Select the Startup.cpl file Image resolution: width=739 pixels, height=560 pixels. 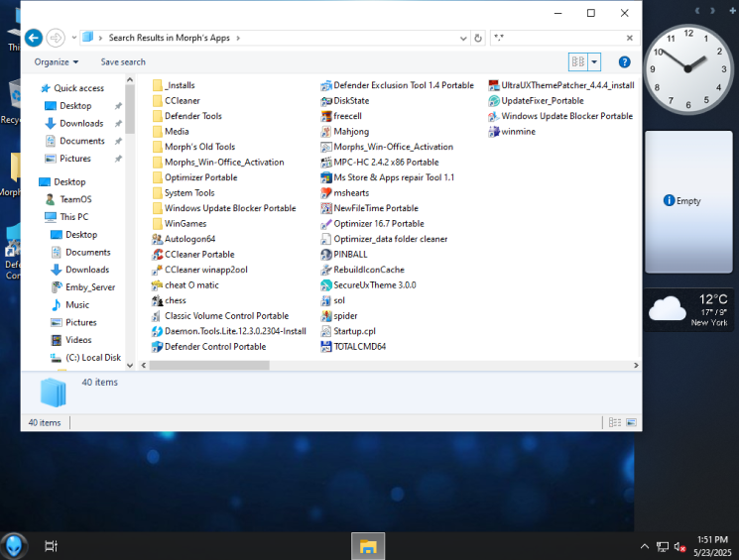click(348, 331)
